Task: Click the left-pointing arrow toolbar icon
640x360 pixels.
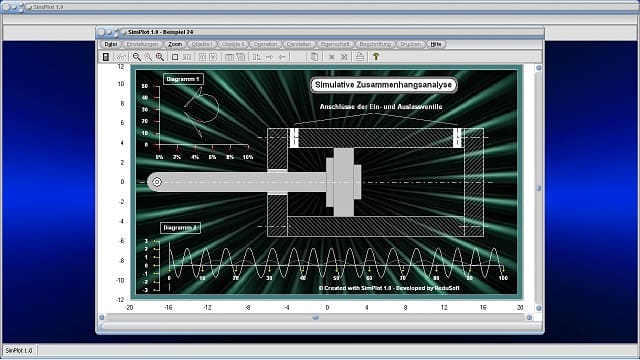Action: coord(282,57)
